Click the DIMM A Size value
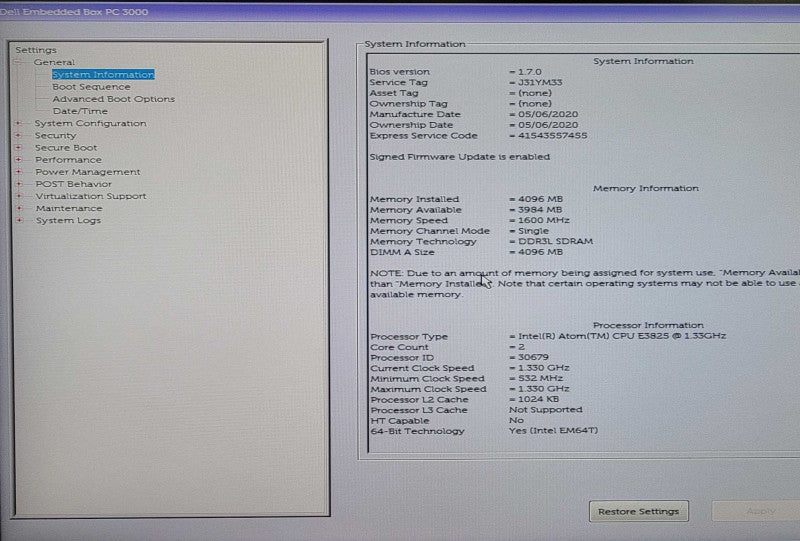 540,252
